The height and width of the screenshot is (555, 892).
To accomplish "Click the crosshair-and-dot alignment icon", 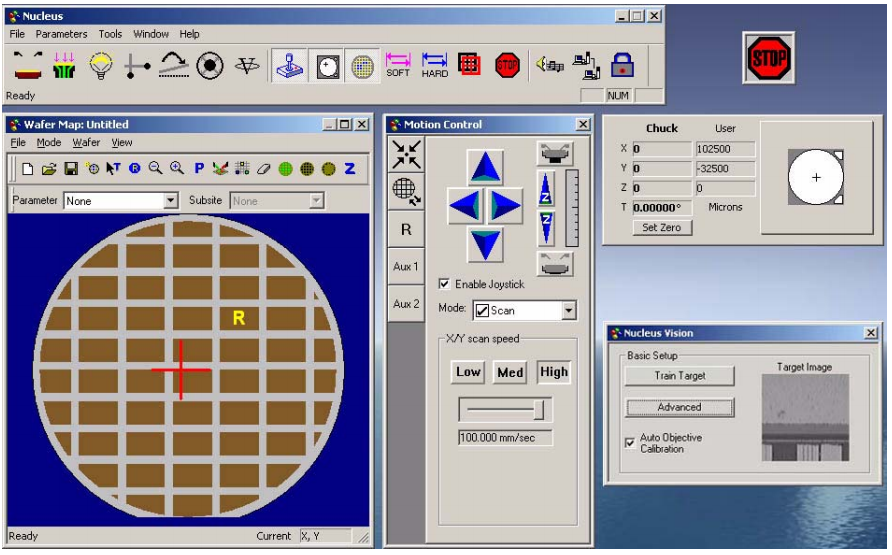I will click(x=137, y=66).
